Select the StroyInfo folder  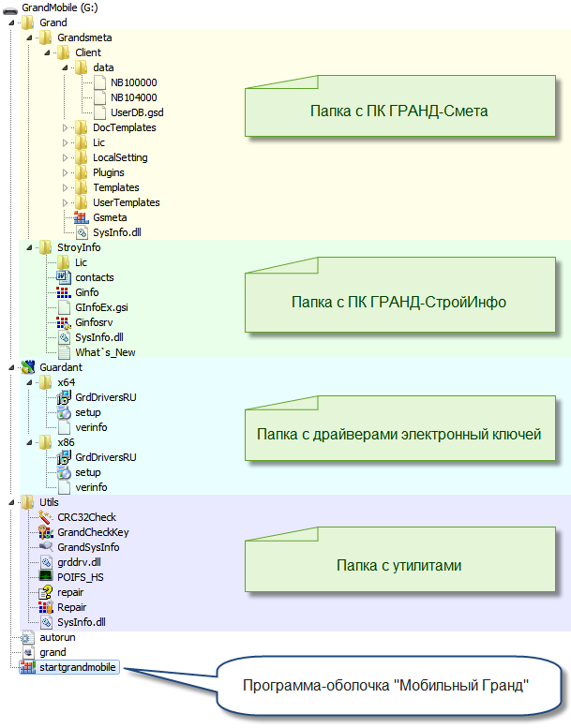click(79, 247)
